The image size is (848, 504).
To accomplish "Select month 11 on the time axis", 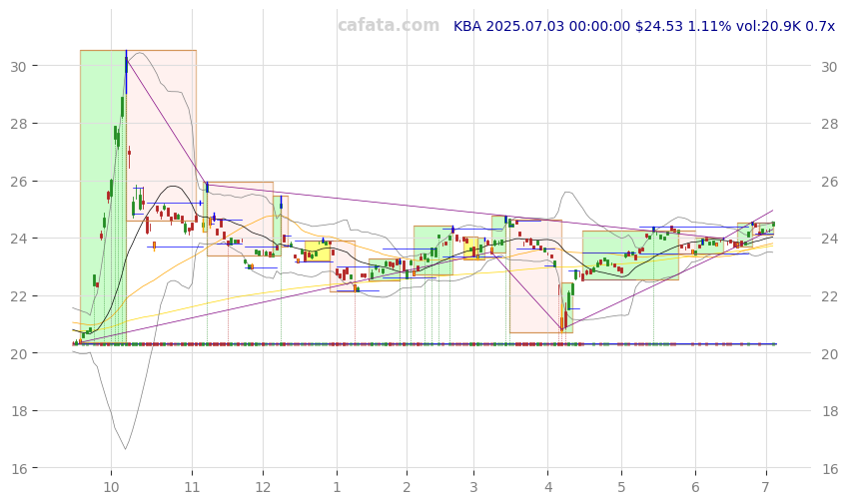I will coord(192,487).
